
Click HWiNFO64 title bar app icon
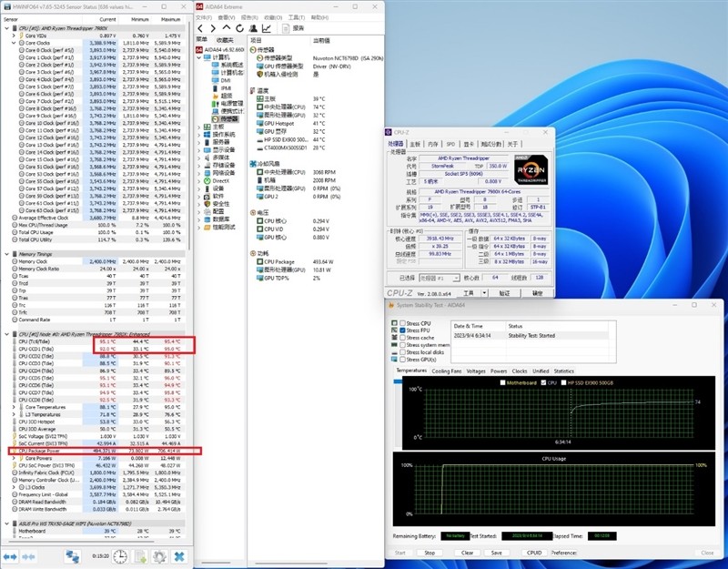point(6,6)
